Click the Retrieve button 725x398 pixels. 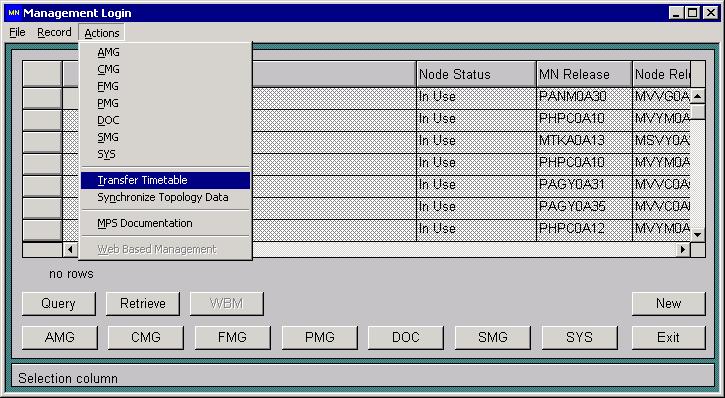143,304
